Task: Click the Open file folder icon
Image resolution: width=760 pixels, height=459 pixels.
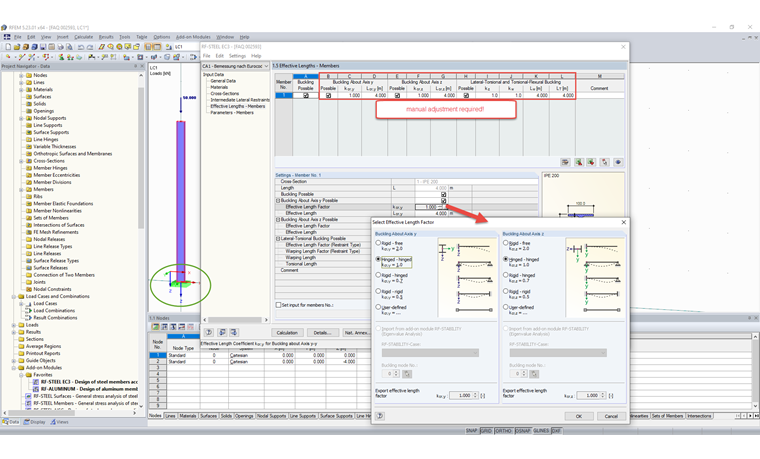Action: [17, 47]
